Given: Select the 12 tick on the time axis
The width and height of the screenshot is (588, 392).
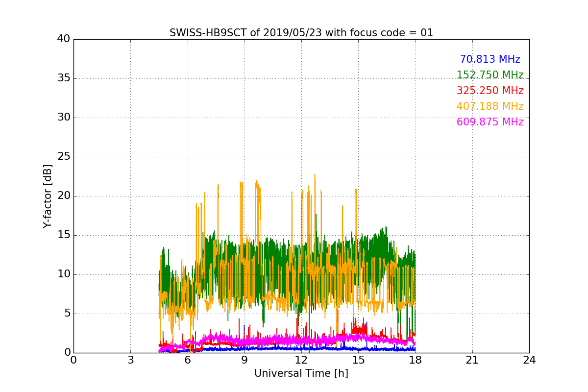Looking at the screenshot, I should point(301,360).
